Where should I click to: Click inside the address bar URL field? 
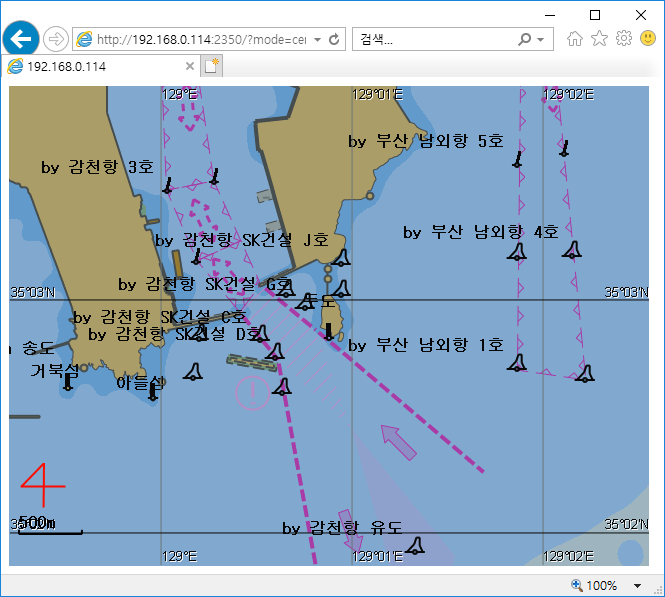pyautogui.click(x=200, y=40)
